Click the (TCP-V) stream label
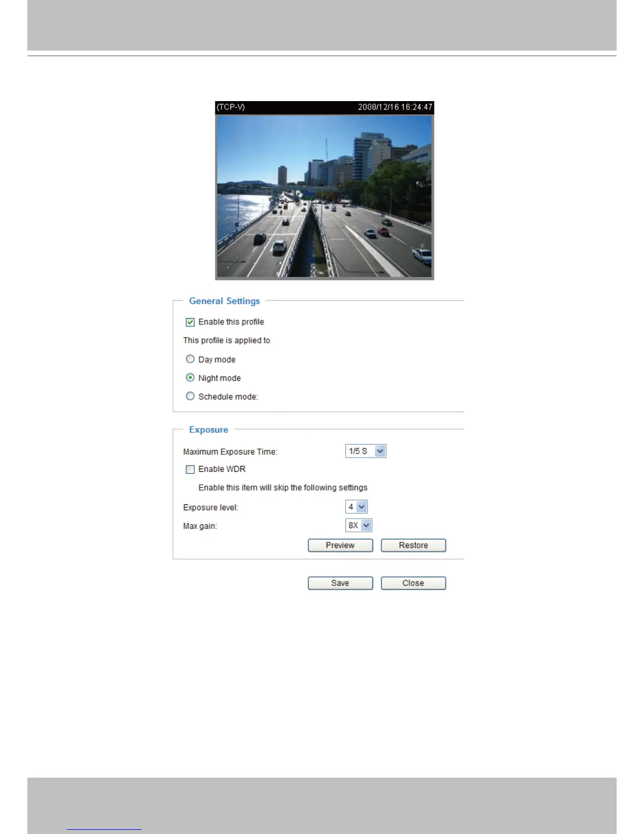Screen dimensions: 644x834 pyautogui.click(x=231, y=107)
